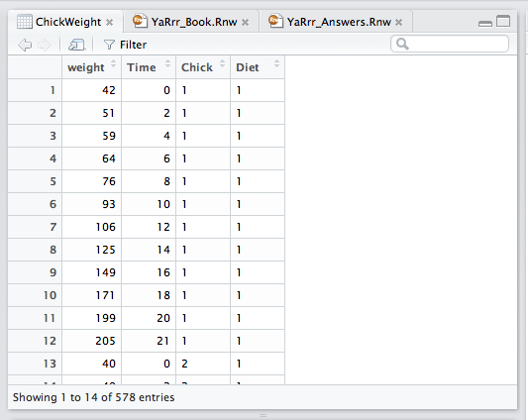
Task: Sort table by Time column arrows
Action: [x=167, y=63]
